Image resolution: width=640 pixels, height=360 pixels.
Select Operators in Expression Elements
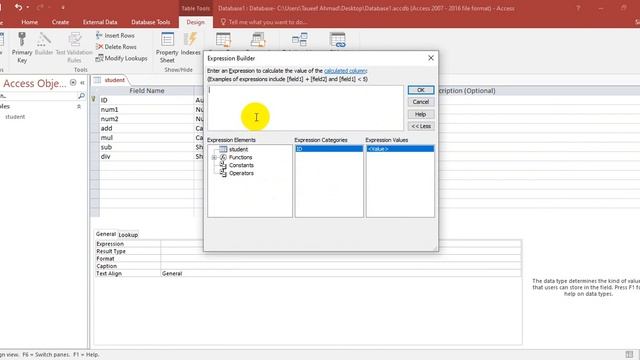coord(241,173)
